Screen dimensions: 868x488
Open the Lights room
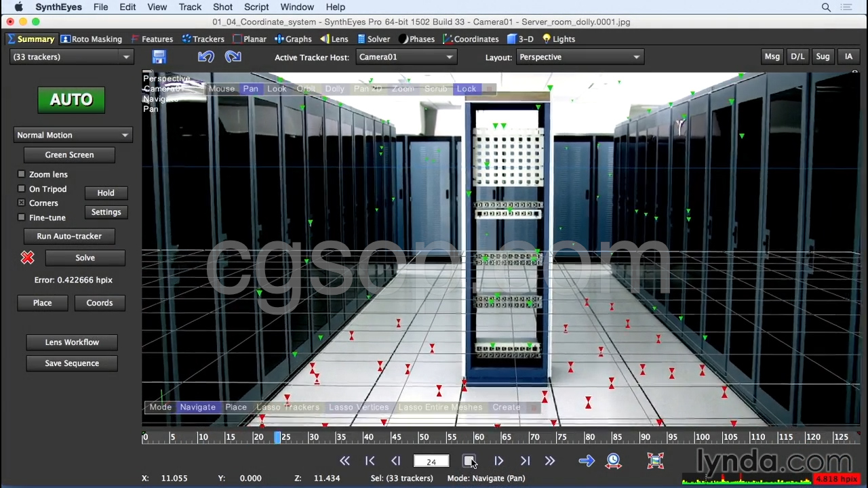point(558,39)
